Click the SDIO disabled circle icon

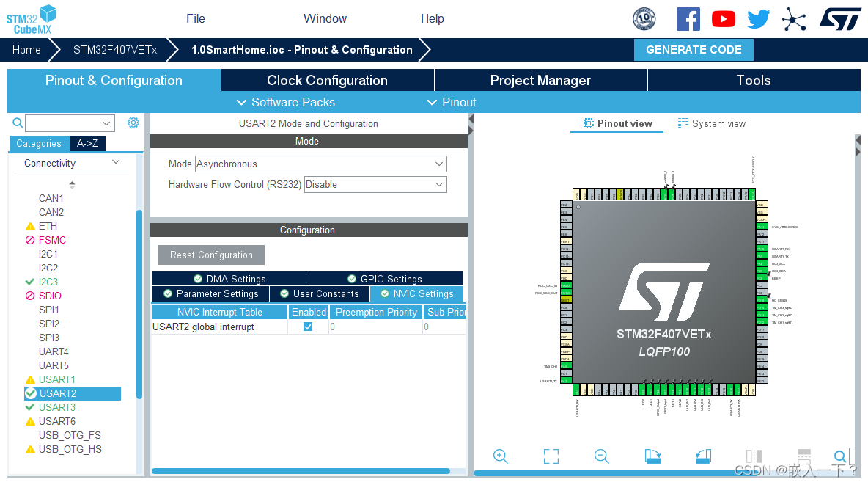pyautogui.click(x=31, y=296)
